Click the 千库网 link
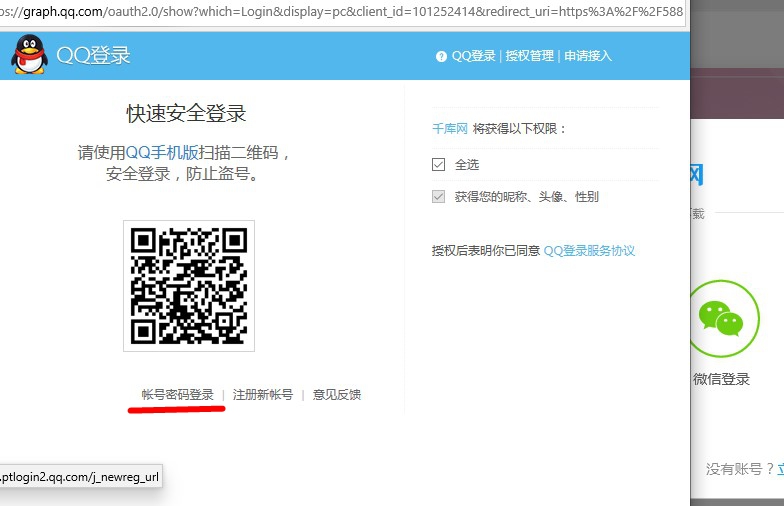Viewport: 784px width, 506px height. click(x=449, y=129)
